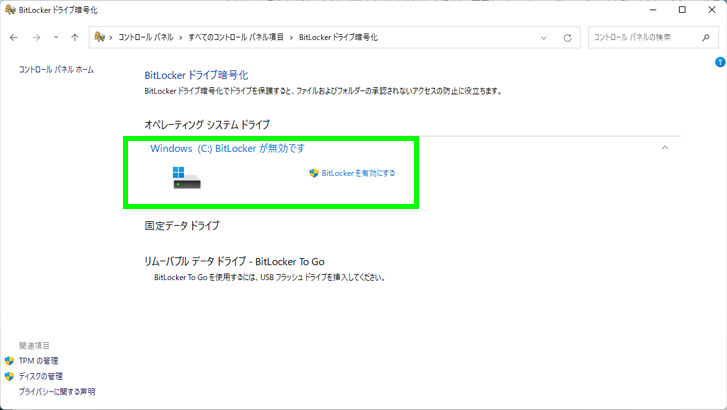Go up one level arrow

(75, 38)
